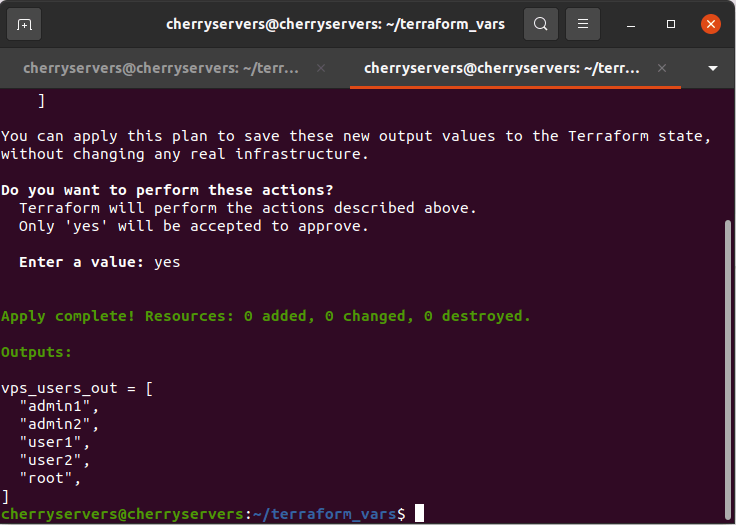Viewport: 736px width, 525px height.
Task: Open a new terminal tab
Action: tap(25, 24)
